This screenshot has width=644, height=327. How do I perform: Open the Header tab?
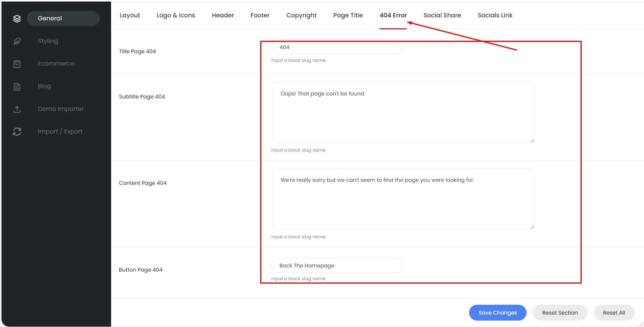coord(222,15)
